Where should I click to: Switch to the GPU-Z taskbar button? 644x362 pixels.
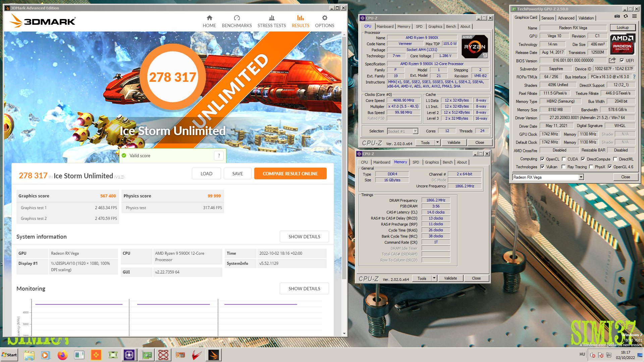147,355
